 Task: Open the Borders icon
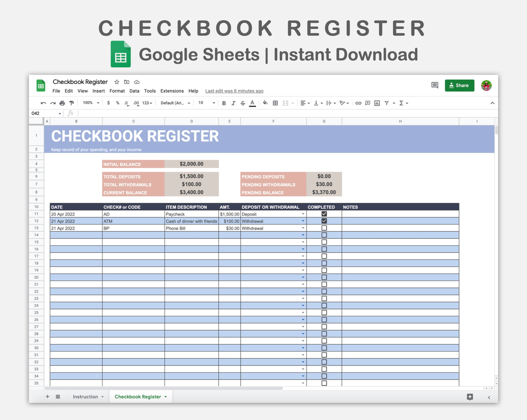tap(275, 103)
